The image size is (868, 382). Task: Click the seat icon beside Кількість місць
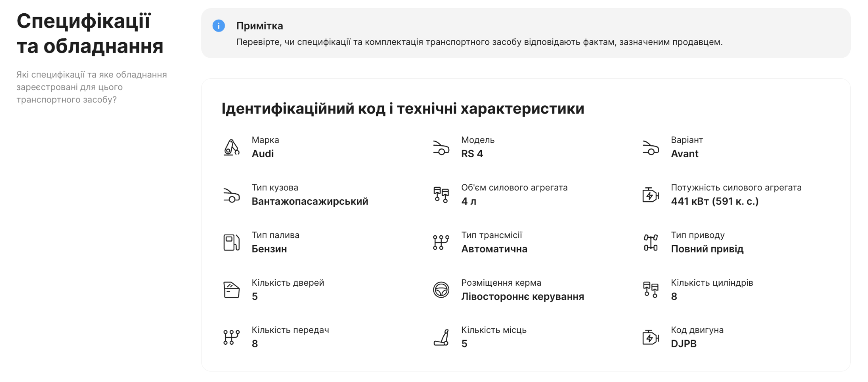441,337
